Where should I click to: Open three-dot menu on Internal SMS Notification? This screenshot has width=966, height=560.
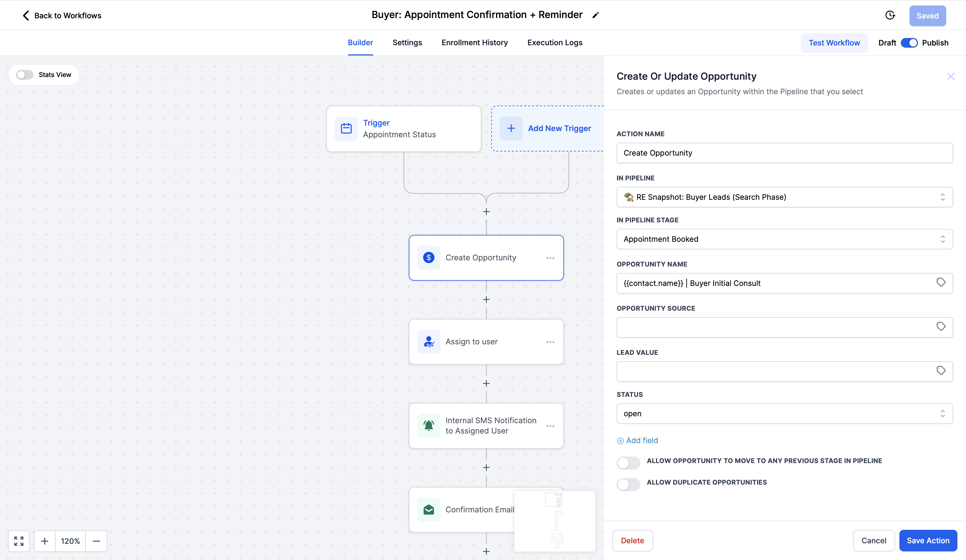(550, 426)
